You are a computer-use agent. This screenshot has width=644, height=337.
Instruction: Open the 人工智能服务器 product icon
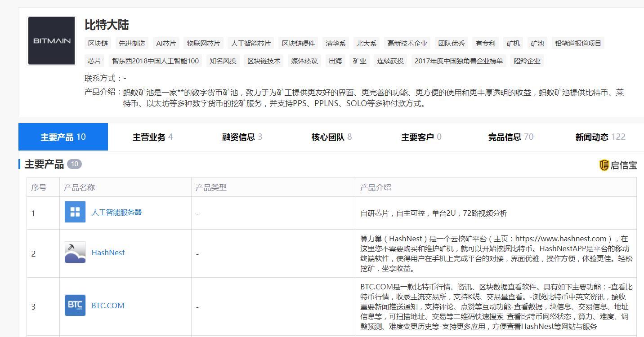pos(75,212)
